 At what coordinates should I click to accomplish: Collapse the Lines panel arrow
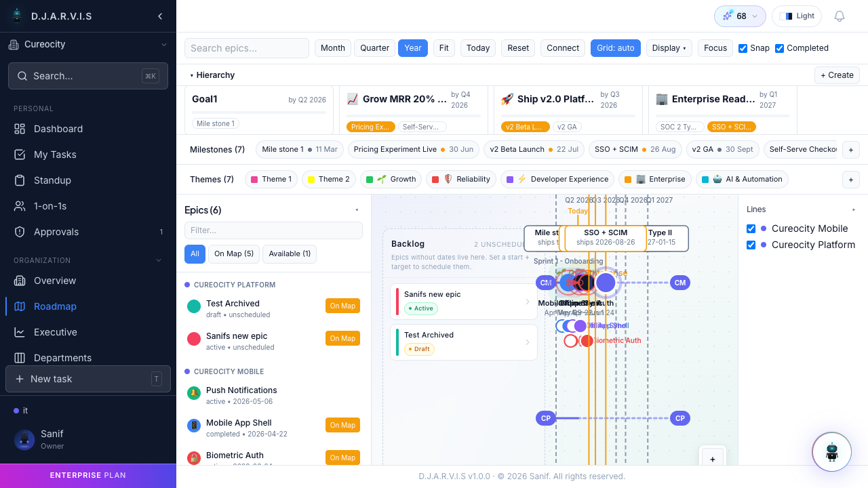(x=854, y=209)
